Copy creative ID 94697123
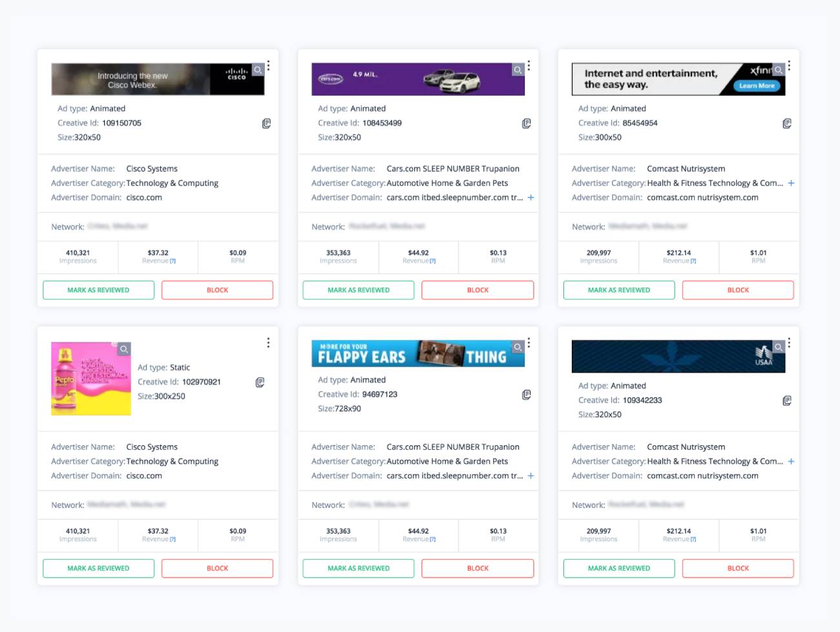840x632 pixels. click(x=527, y=395)
